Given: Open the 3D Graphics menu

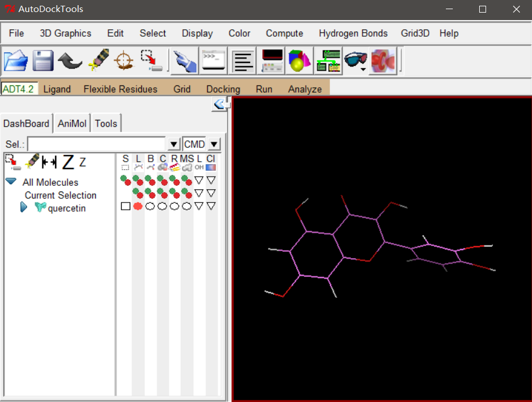Looking at the screenshot, I should [65, 33].
